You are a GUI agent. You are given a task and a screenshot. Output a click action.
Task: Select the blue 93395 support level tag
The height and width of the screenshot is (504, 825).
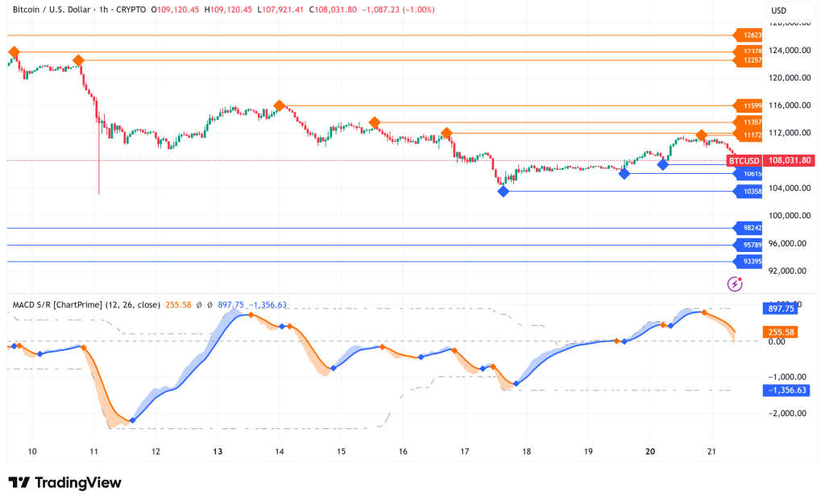pyautogui.click(x=748, y=261)
